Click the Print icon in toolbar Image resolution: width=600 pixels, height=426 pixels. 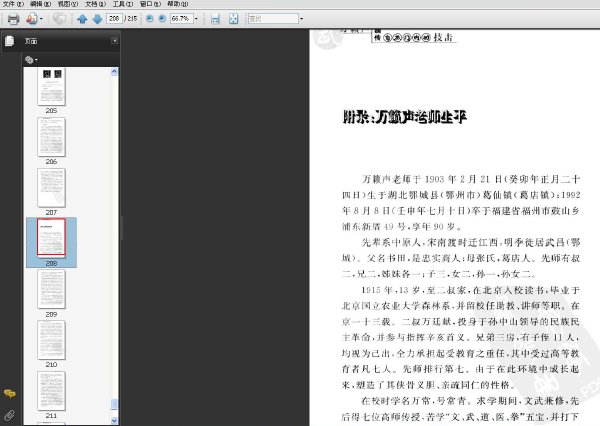point(13,19)
